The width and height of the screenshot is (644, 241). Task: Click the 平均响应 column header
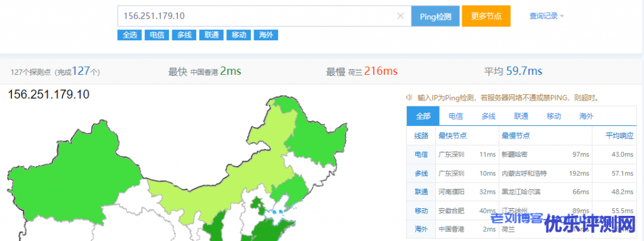pyautogui.click(x=619, y=136)
